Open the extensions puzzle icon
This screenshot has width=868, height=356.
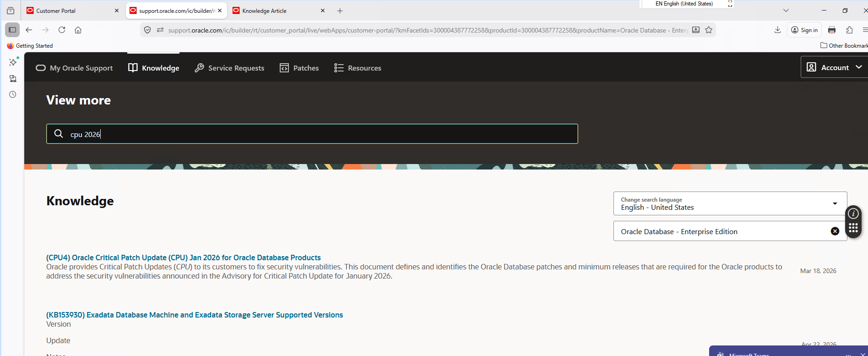[x=849, y=30]
